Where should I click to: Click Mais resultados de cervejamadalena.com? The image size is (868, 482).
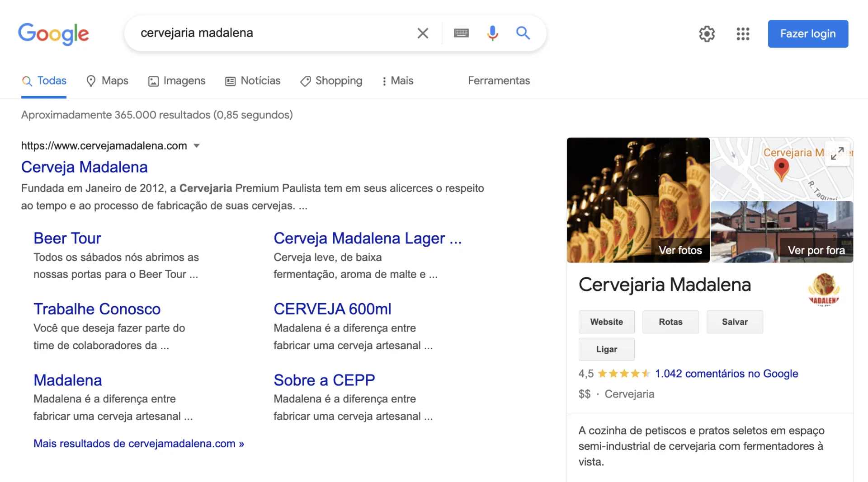139,444
